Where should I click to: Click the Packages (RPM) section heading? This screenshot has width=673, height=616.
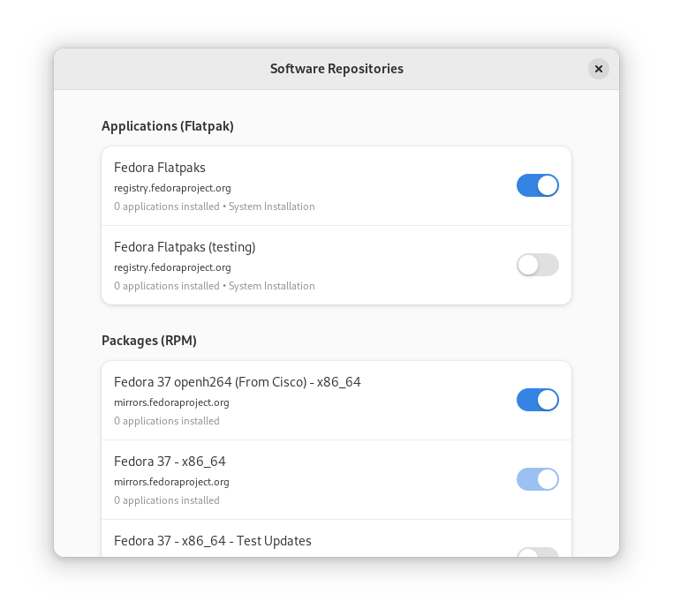coord(149,341)
